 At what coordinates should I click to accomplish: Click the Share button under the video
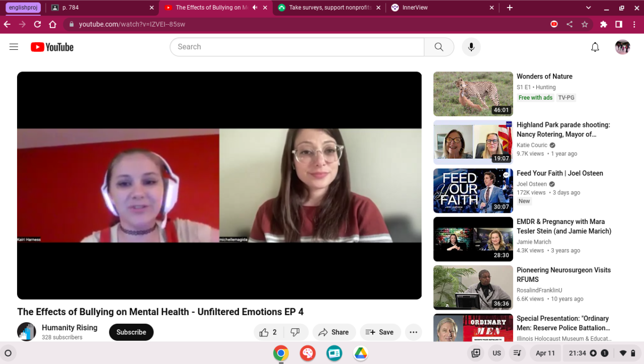coord(334,332)
